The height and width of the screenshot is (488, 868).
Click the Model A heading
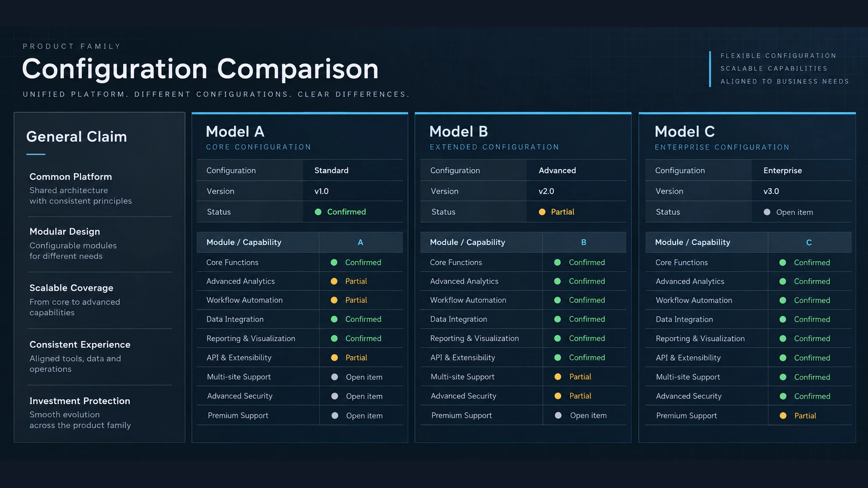pyautogui.click(x=235, y=132)
